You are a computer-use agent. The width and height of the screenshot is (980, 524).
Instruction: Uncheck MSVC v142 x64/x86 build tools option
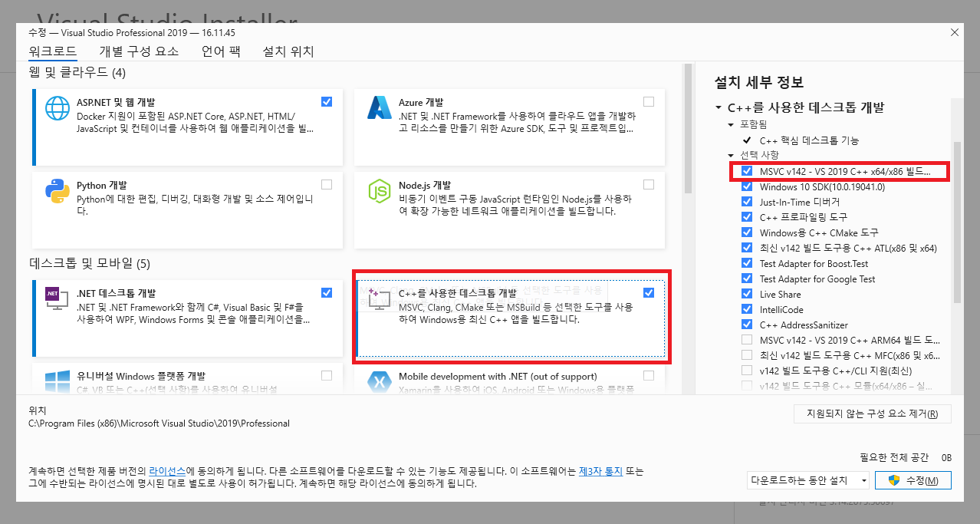click(747, 171)
